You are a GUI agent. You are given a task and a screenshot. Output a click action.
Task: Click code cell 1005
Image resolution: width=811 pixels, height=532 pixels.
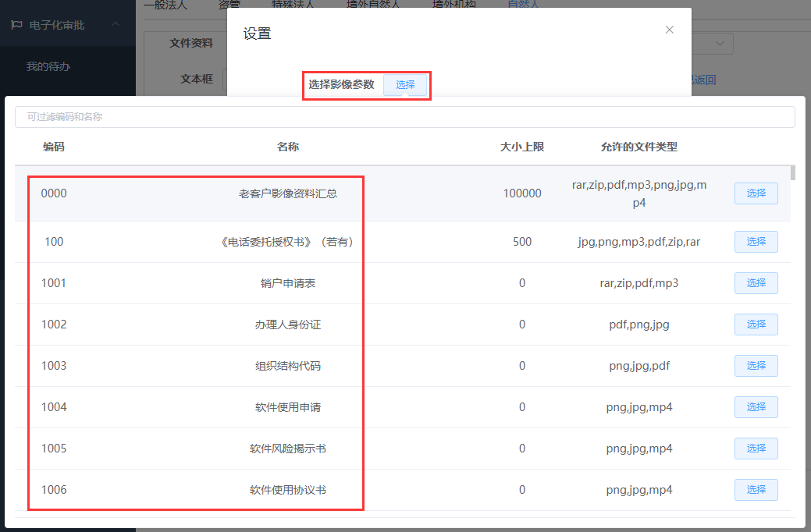point(54,449)
